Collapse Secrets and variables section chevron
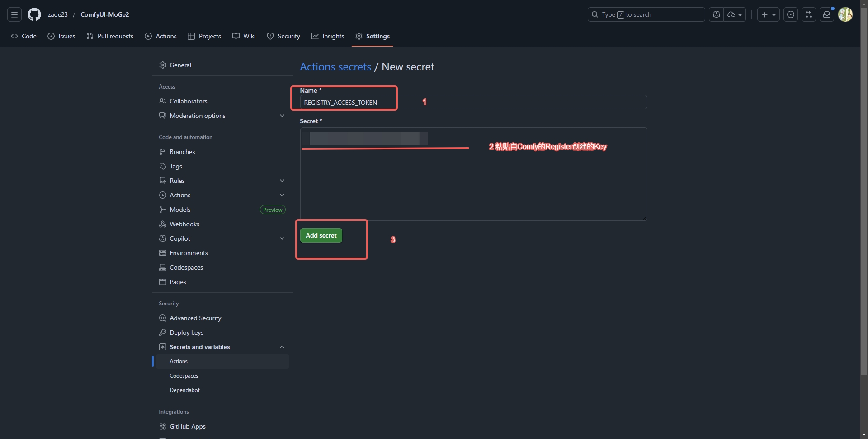 (x=282, y=347)
